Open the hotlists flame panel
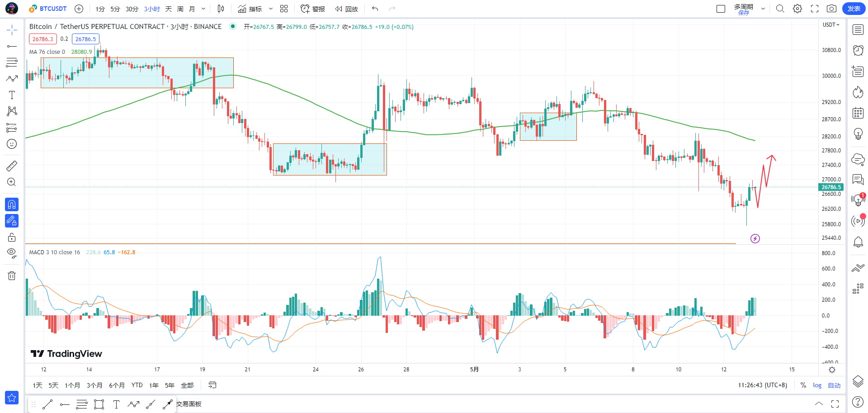 tap(858, 92)
